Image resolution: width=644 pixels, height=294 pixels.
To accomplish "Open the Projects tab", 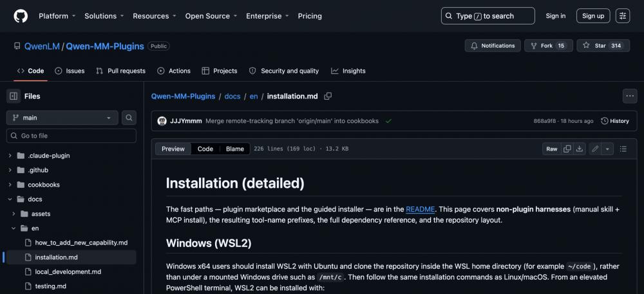I will (220, 71).
